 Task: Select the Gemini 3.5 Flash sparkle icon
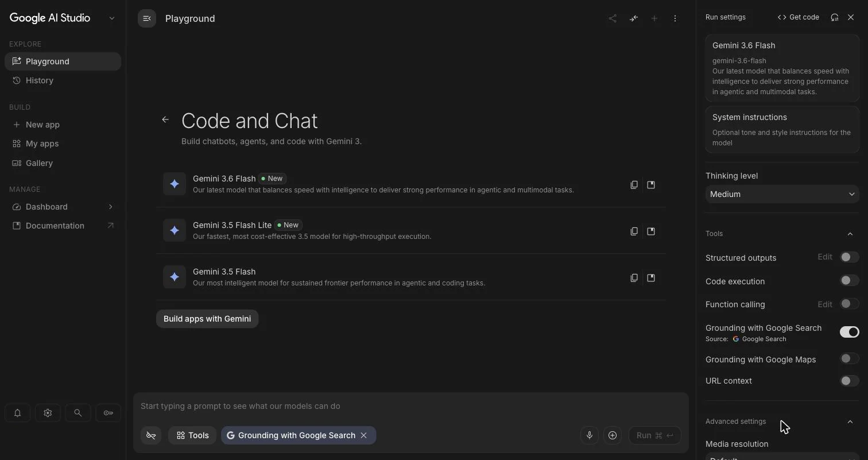[175, 277]
